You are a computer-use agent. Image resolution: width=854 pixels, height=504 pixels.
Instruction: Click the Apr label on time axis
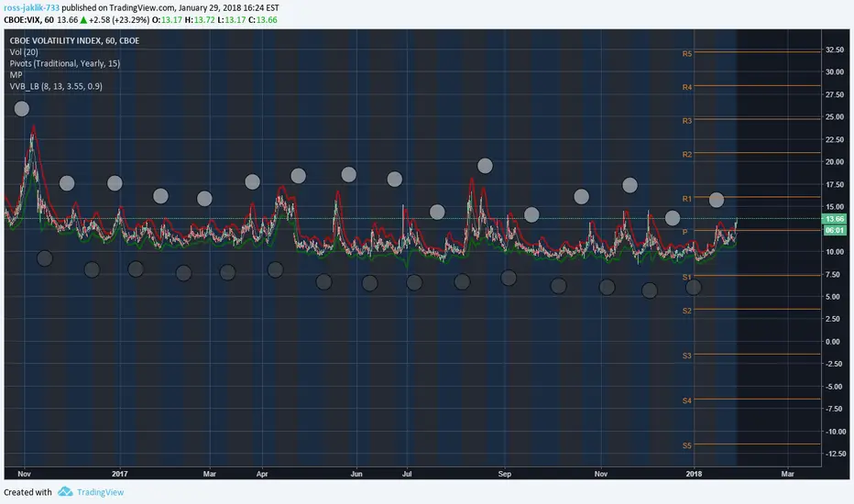coord(262,474)
